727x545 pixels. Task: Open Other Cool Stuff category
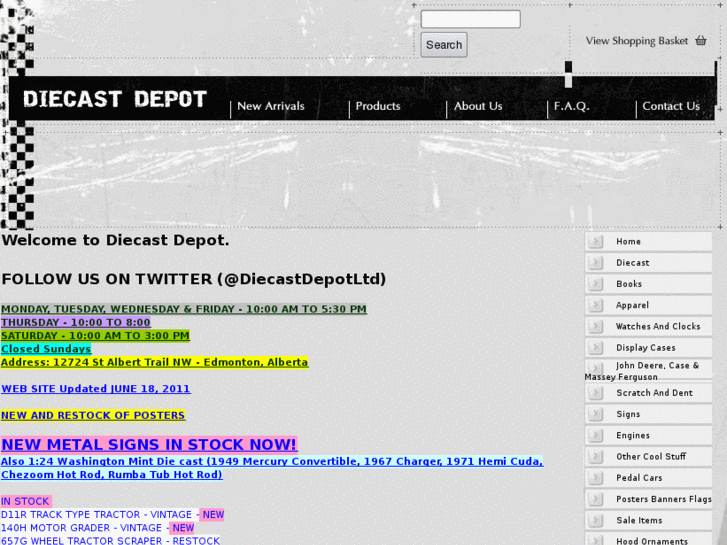pos(648,457)
